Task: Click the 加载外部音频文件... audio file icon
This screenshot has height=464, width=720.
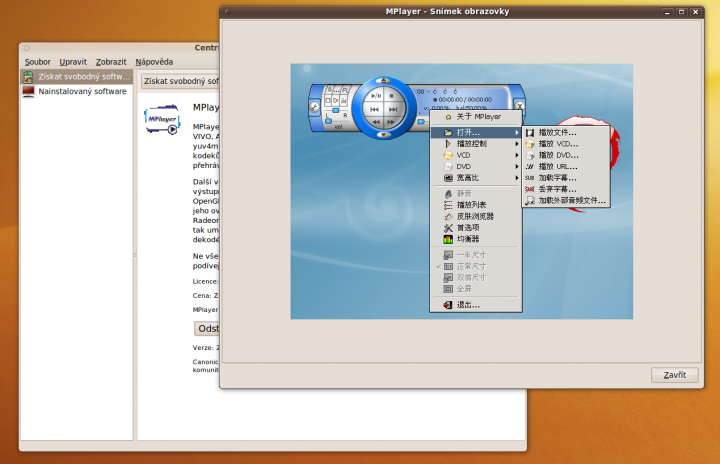Action: tap(530, 200)
